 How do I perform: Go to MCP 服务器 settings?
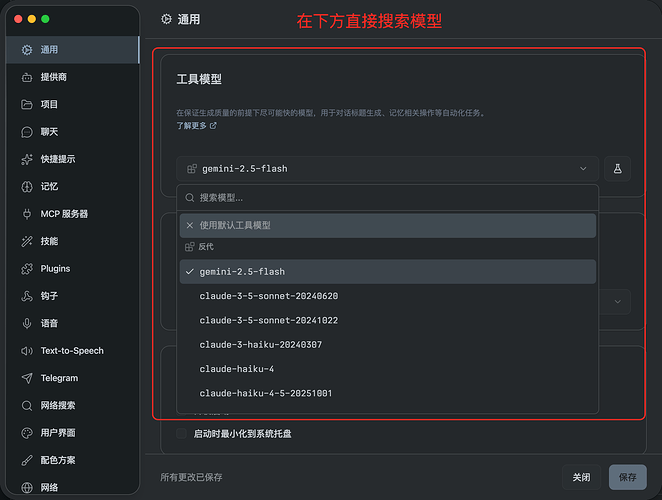tap(72, 214)
